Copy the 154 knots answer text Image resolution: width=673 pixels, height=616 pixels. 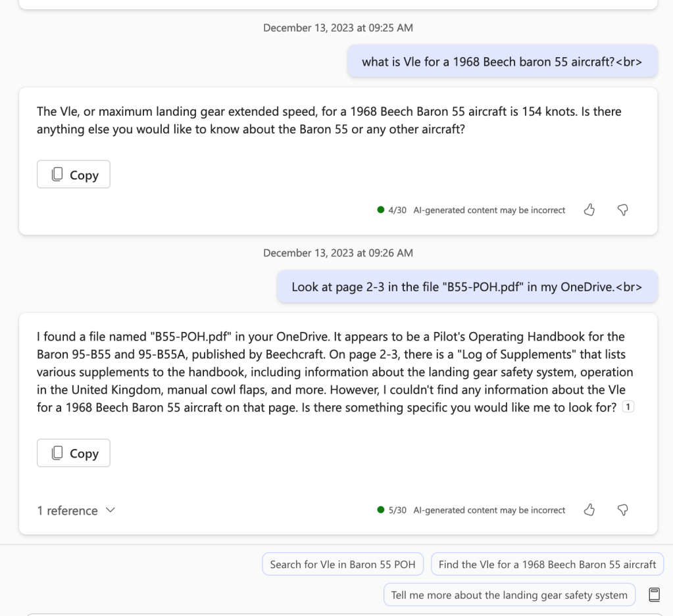[73, 175]
